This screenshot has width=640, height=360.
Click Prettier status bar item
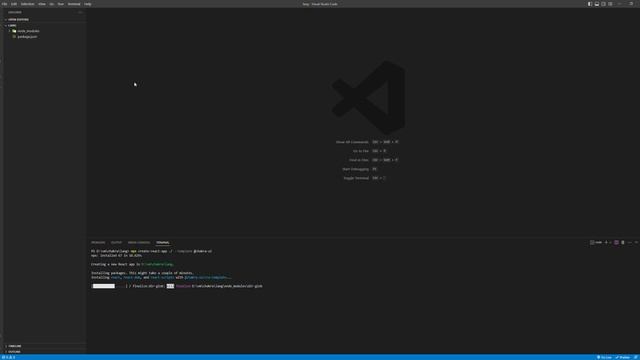[x=623, y=357]
